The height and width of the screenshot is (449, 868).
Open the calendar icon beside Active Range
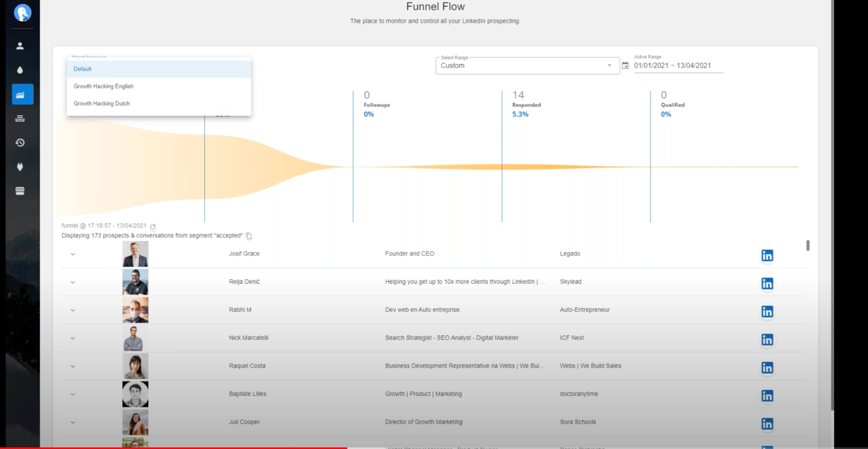pos(625,66)
